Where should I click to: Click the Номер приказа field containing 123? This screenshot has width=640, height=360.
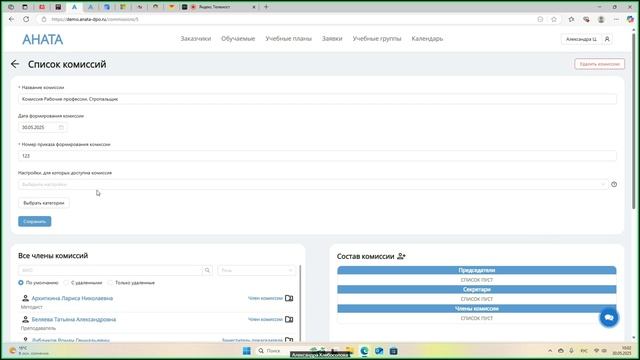click(x=317, y=156)
